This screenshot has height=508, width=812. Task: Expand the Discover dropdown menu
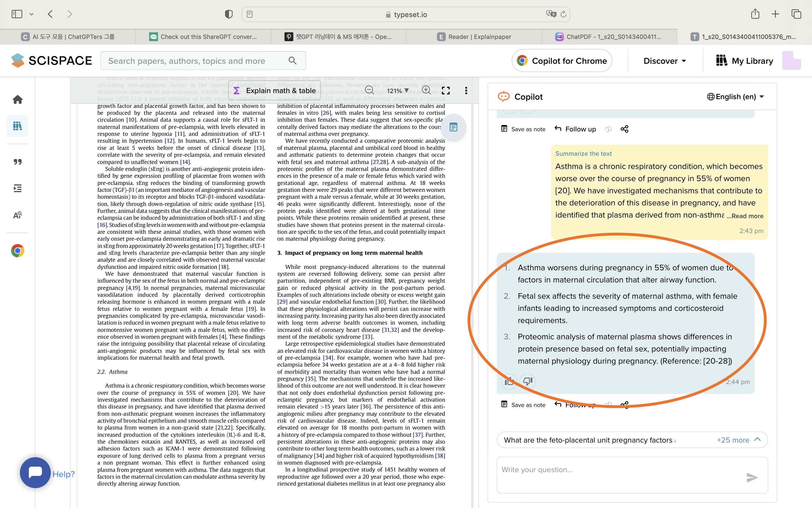pos(665,61)
